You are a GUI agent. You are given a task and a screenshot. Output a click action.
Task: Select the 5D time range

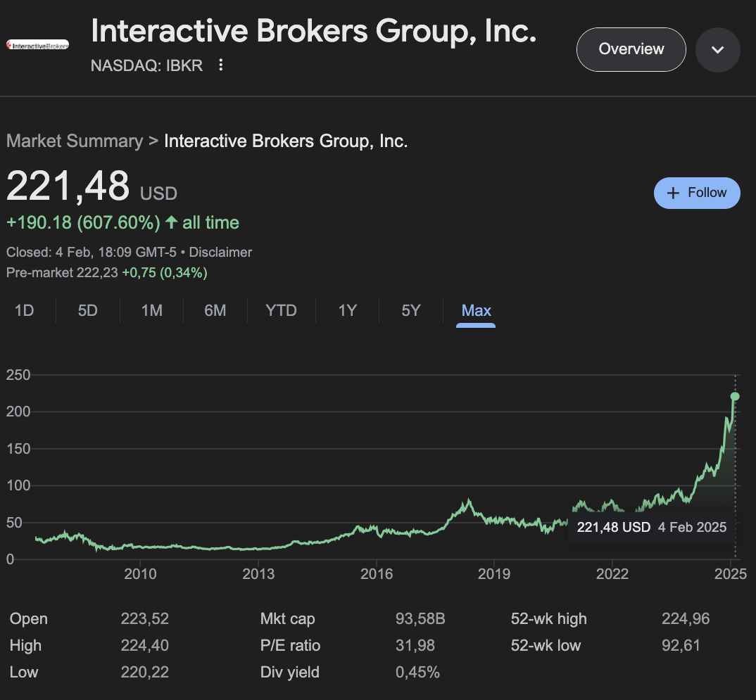(87, 310)
